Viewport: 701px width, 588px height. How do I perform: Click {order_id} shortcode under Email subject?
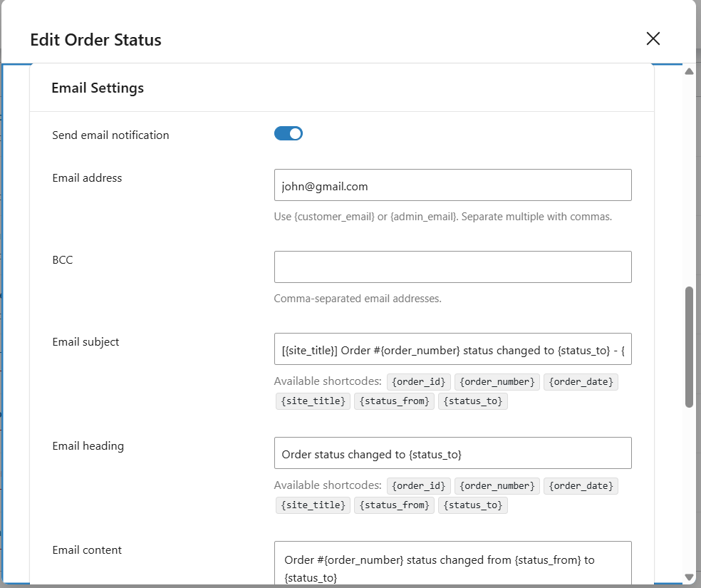click(x=419, y=381)
